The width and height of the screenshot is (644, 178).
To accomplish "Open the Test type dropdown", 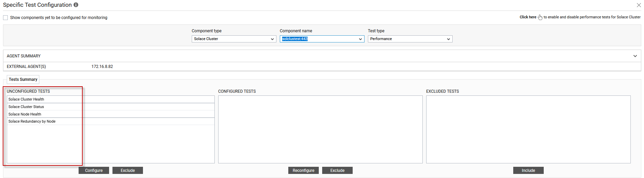I will 410,39.
